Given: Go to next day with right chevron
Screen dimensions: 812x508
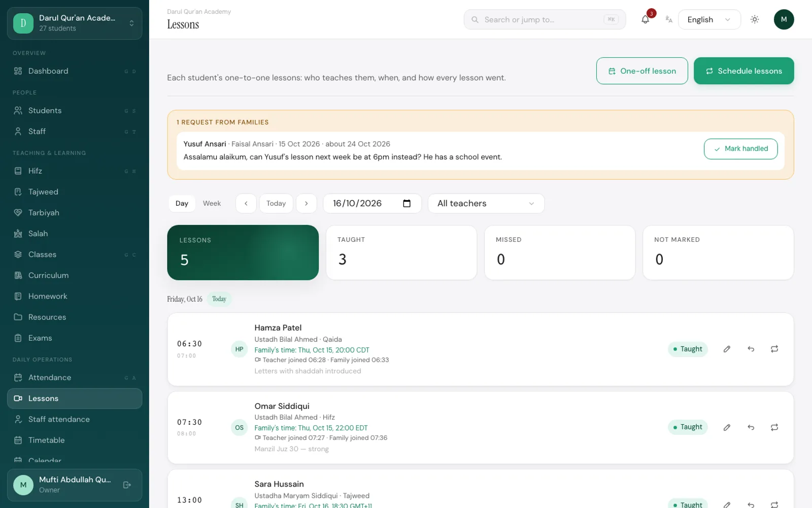Looking at the screenshot, I should [x=307, y=203].
